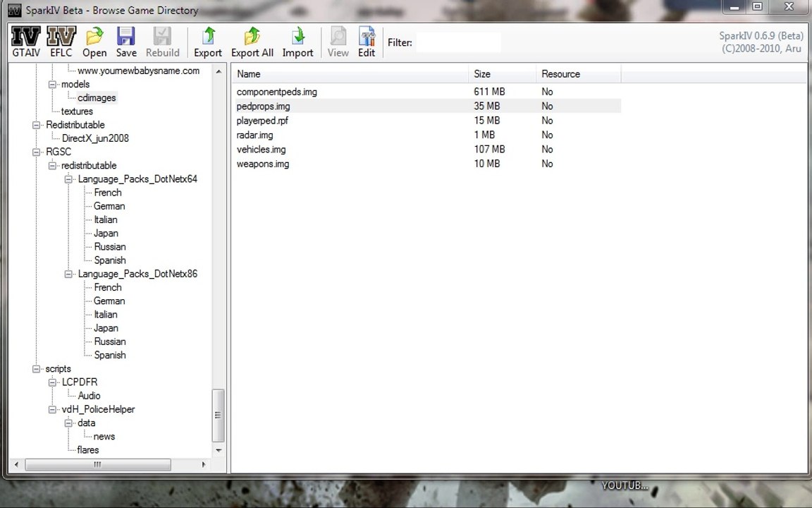Sort files by Name column header
This screenshot has height=508, width=812.
click(x=350, y=74)
